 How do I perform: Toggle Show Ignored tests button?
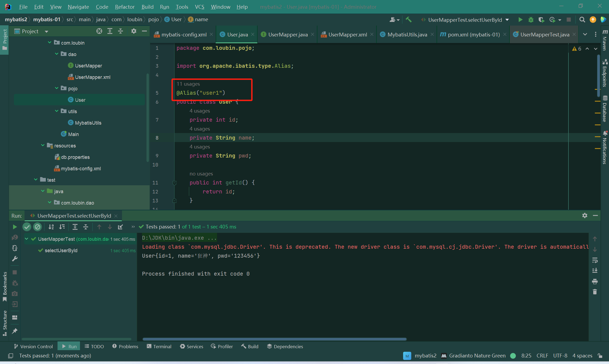click(x=38, y=227)
